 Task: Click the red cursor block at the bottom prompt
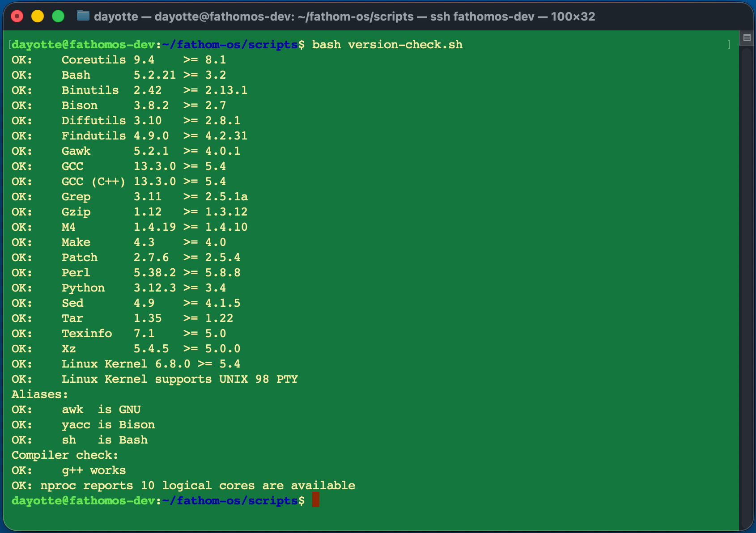point(316,500)
